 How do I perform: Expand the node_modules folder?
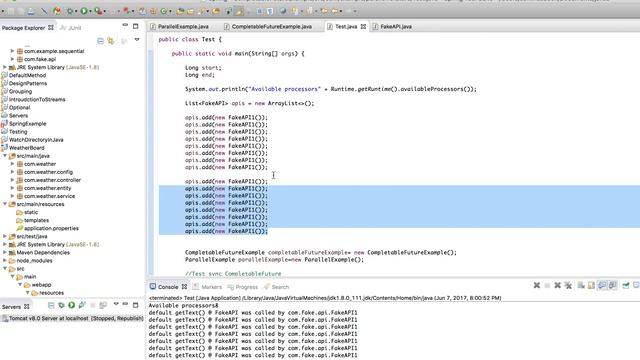pos(5,260)
